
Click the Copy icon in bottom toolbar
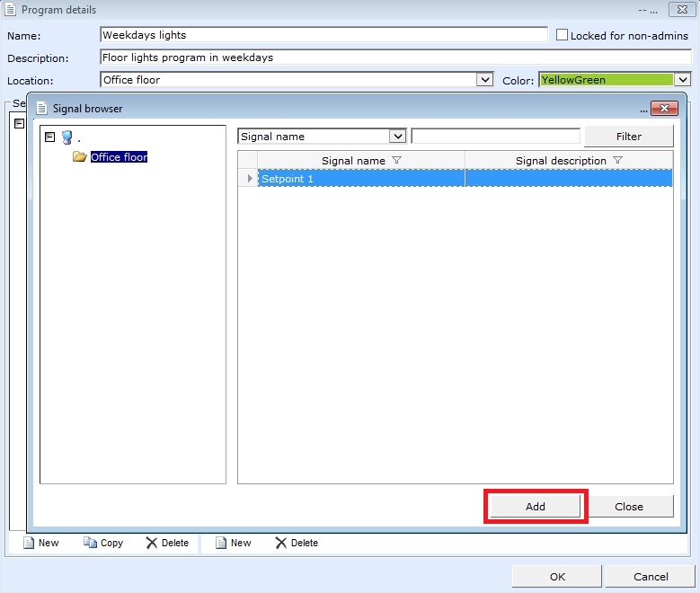[x=90, y=543]
